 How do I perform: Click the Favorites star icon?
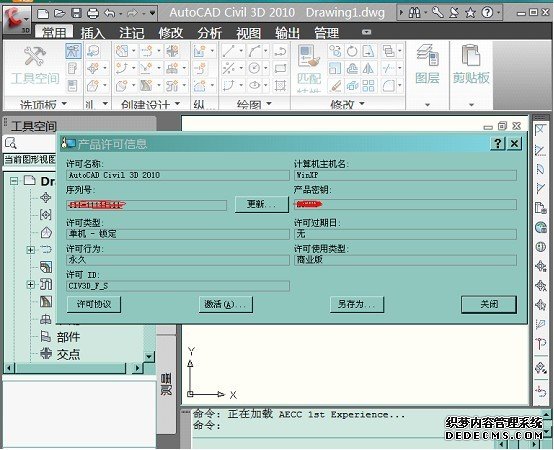point(470,13)
